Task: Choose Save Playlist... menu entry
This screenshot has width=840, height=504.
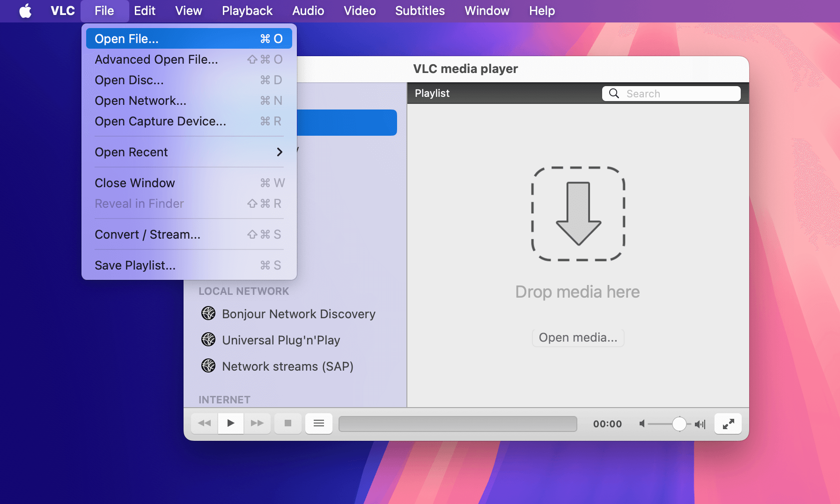Action: pos(189,265)
